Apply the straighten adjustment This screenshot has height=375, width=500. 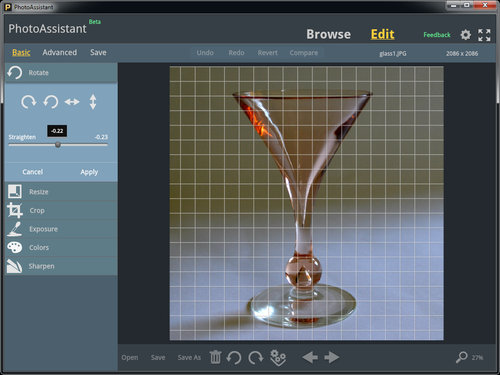point(89,172)
